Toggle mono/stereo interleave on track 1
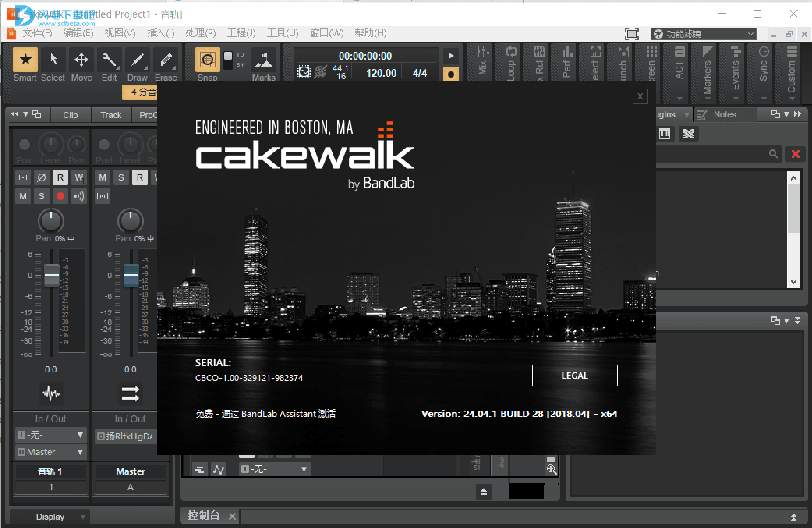Image resolution: width=812 pixels, height=528 pixels. pos(23,178)
